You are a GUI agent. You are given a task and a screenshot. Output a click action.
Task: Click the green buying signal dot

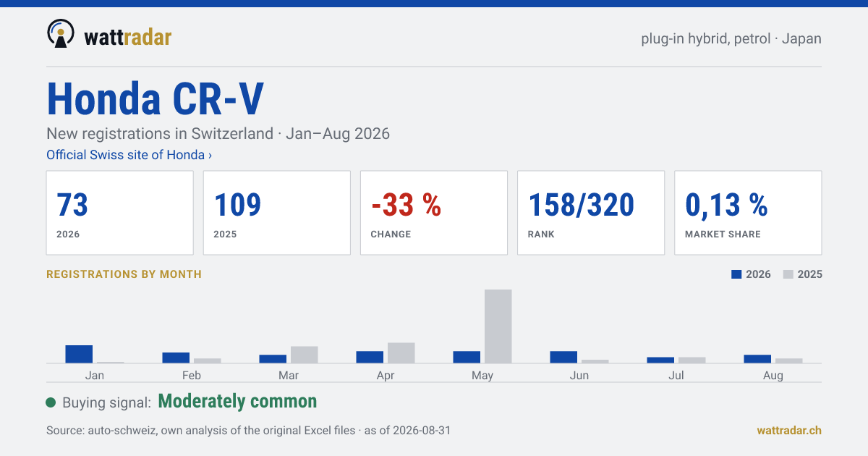[51, 402]
